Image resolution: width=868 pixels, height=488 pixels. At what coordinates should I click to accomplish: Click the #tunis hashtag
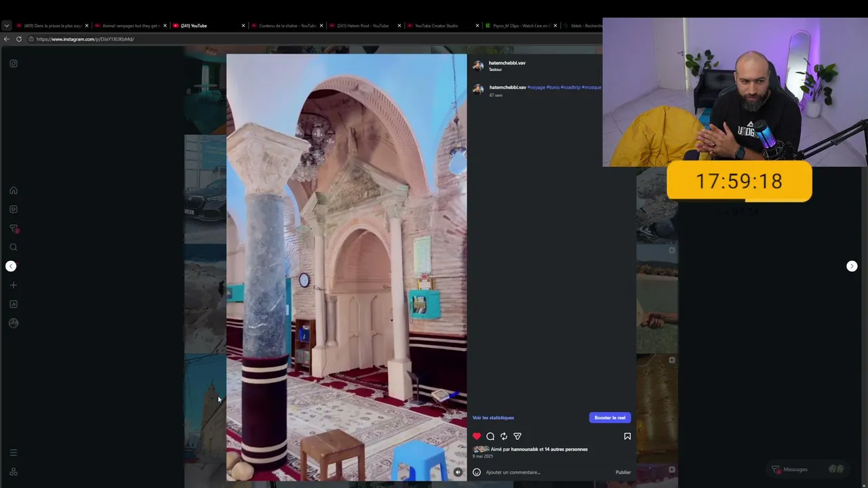pos(553,87)
